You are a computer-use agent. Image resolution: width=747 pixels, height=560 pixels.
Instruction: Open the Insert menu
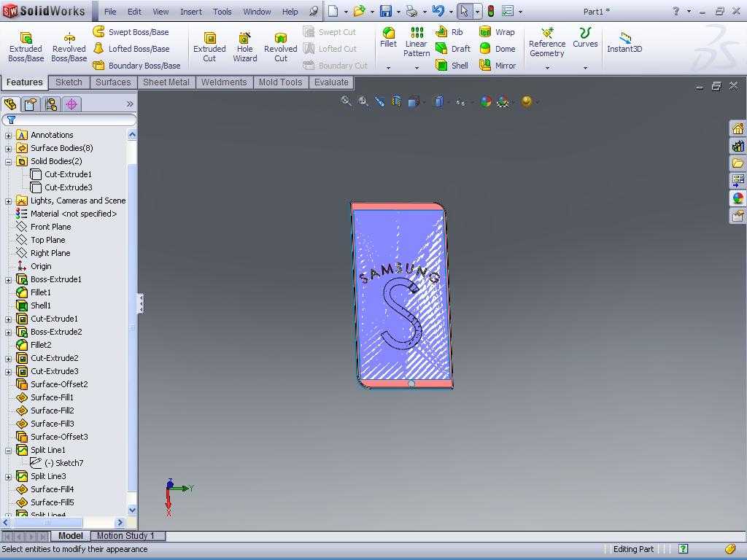pos(191,12)
